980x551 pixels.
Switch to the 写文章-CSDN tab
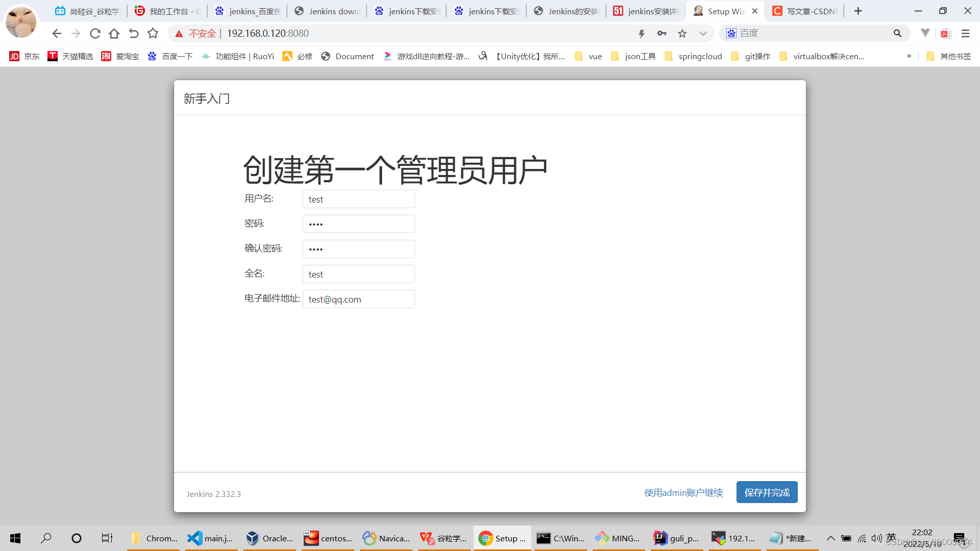point(804,11)
